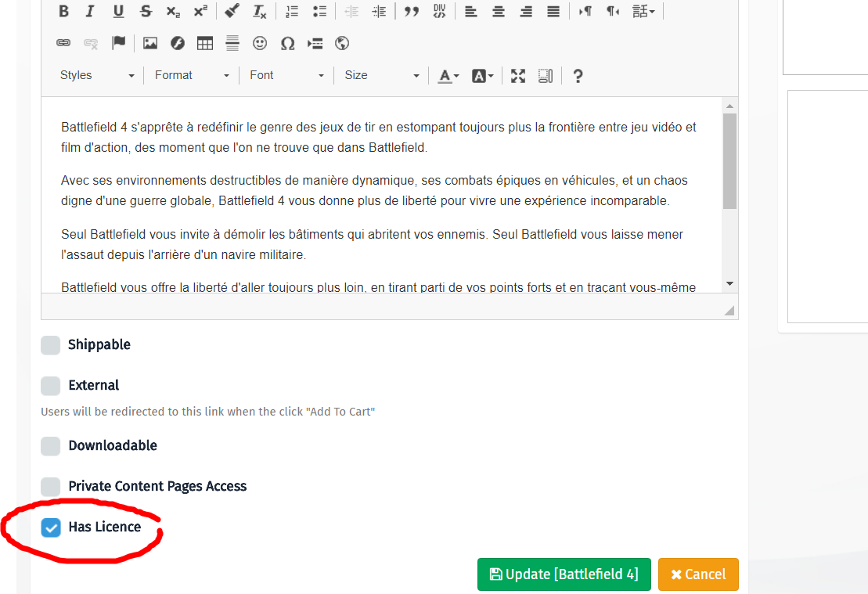The height and width of the screenshot is (594, 868).
Task: Click the Update [Battlefield 4] button
Action: [564, 574]
